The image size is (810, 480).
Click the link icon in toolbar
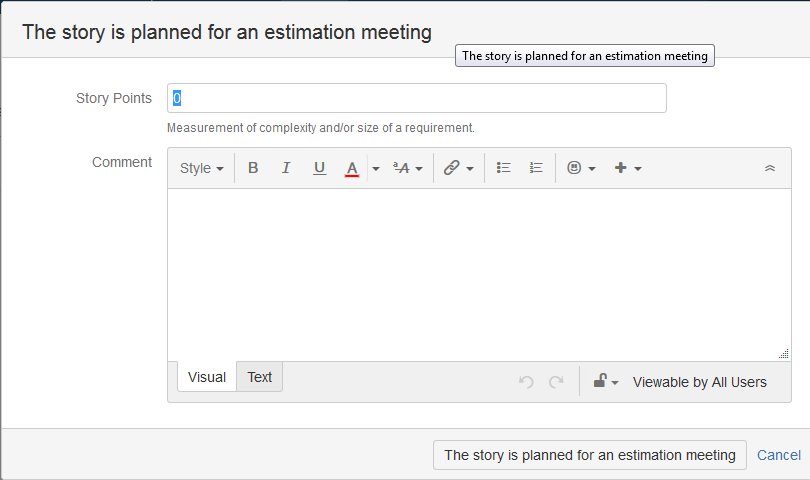pyautogui.click(x=452, y=168)
